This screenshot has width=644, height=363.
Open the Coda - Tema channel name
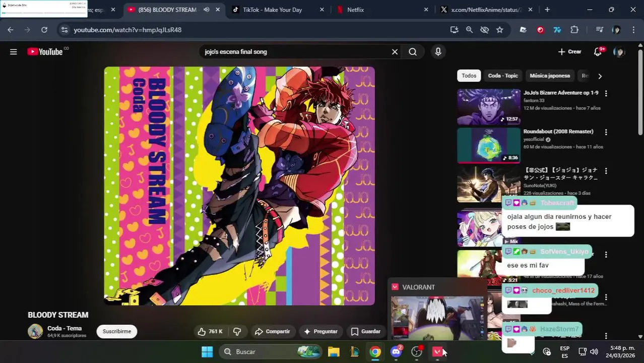pos(65,328)
